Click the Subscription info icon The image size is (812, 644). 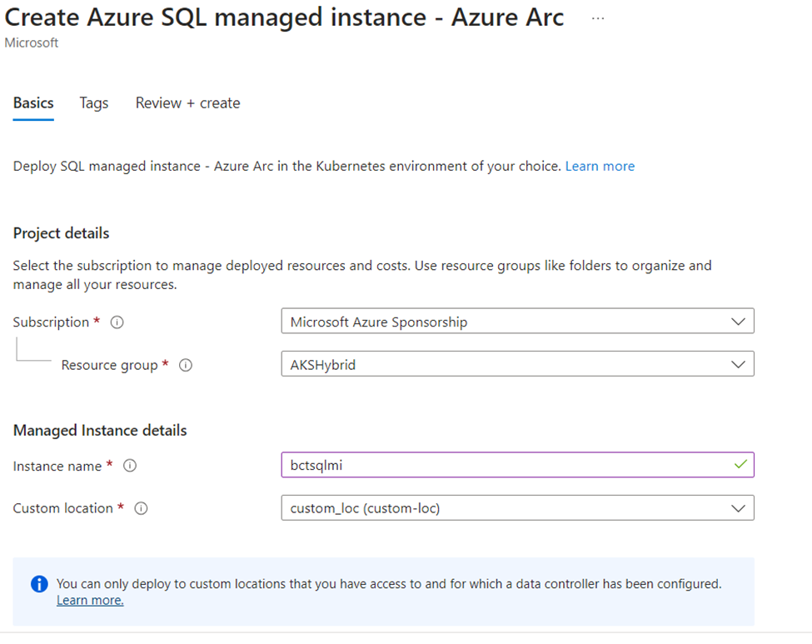(x=117, y=322)
